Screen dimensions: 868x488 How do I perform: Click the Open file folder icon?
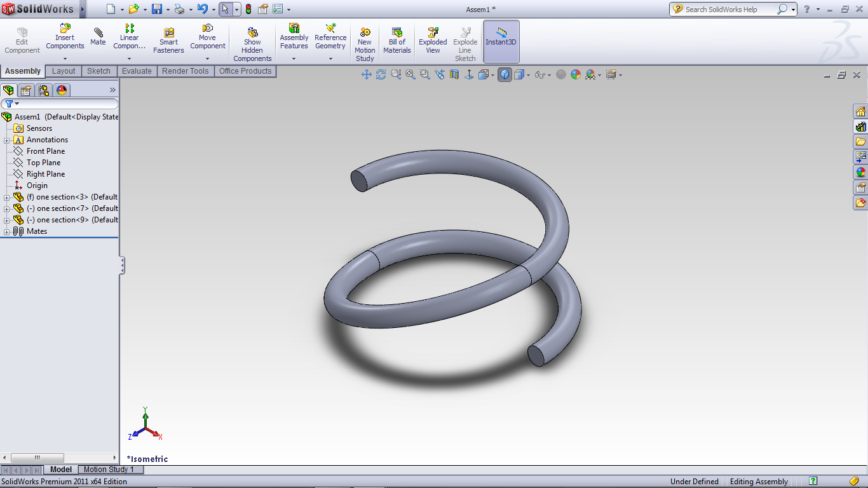[x=133, y=9]
